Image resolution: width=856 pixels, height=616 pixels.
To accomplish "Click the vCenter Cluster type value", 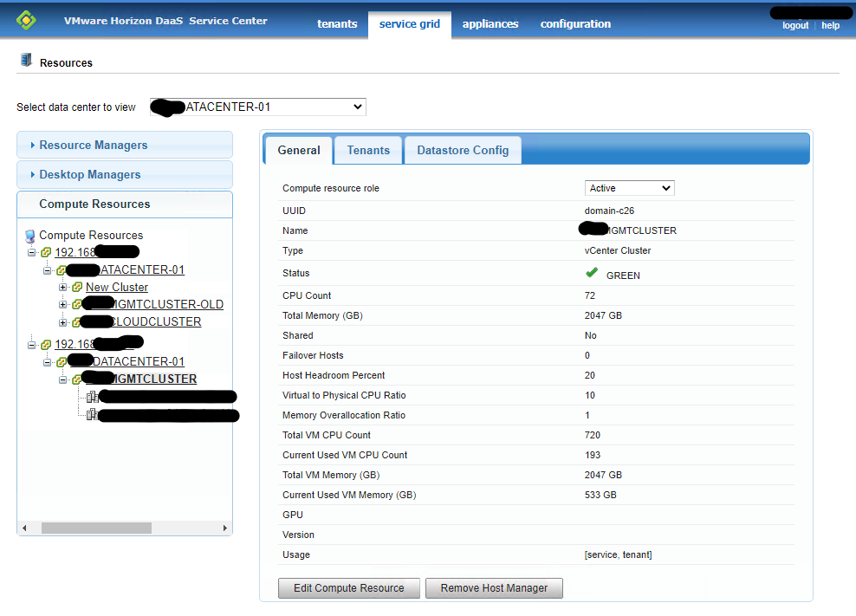I will [x=618, y=250].
